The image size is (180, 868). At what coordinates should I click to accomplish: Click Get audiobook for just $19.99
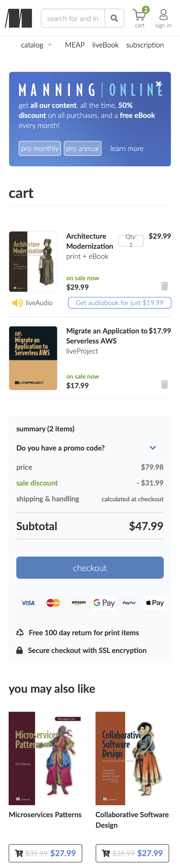click(x=120, y=303)
